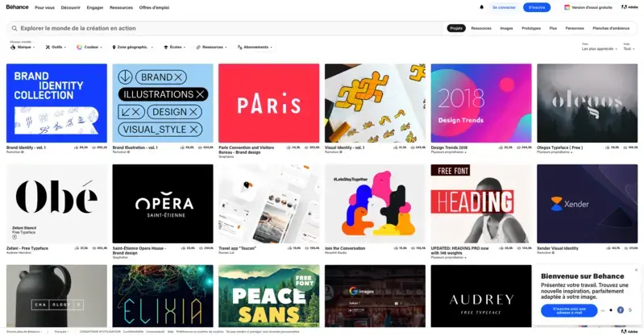This screenshot has width=644, height=336.
Task: Open the Français language selector in footer
Action: pyautogui.click(x=61, y=331)
